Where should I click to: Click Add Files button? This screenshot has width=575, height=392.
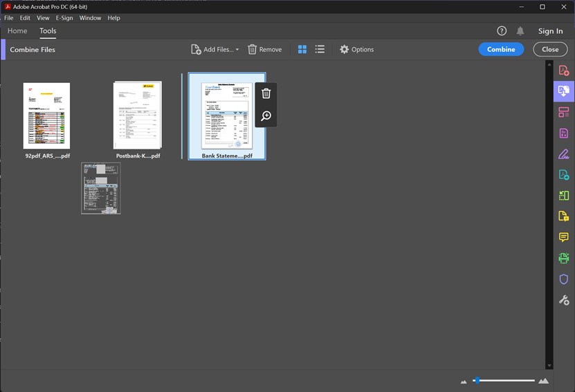(212, 50)
